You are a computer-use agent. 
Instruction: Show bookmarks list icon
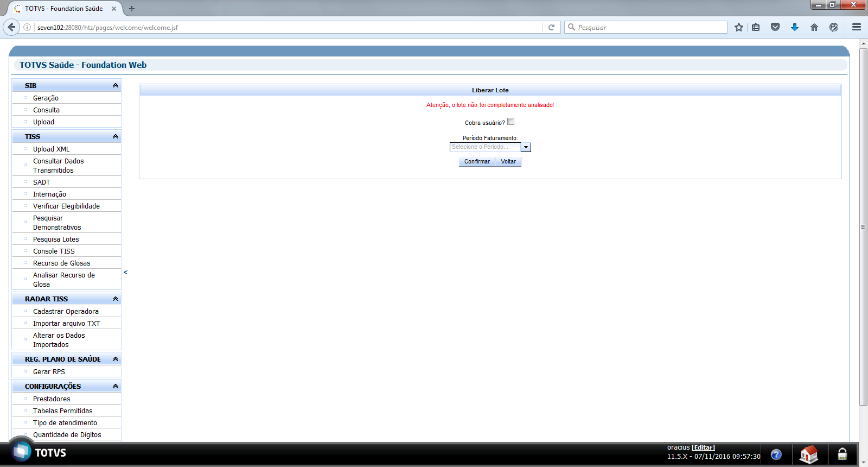756,27
